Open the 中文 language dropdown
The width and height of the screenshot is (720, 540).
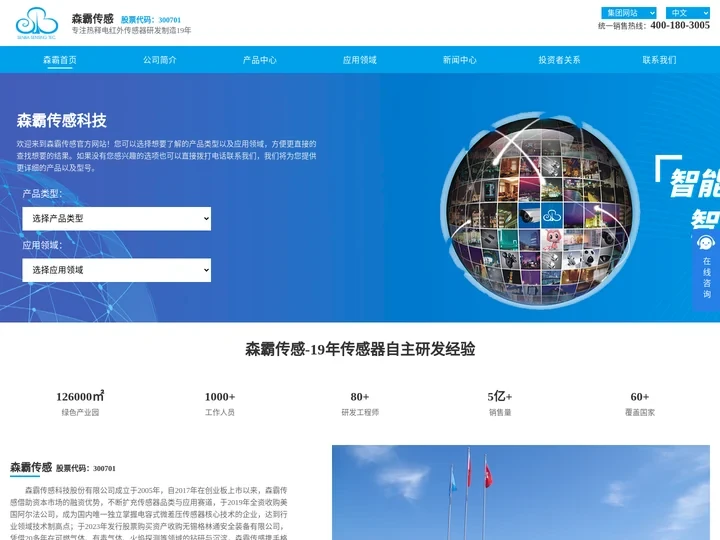click(687, 13)
